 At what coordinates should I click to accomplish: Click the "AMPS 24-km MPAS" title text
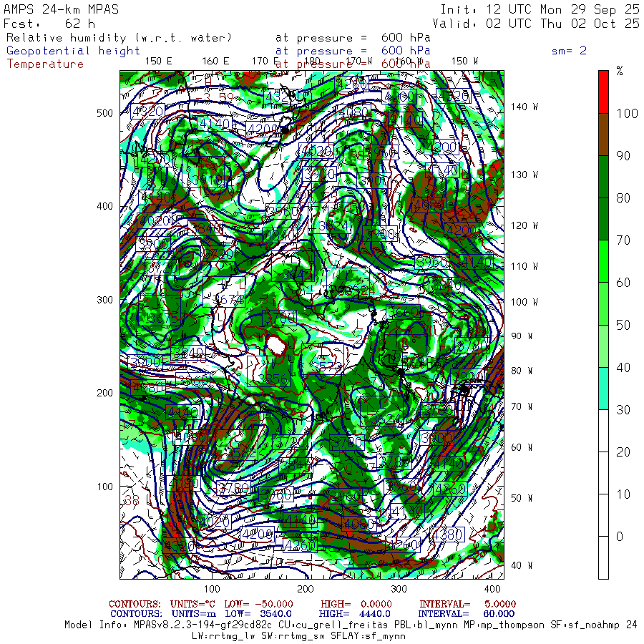pyautogui.click(x=62, y=9)
